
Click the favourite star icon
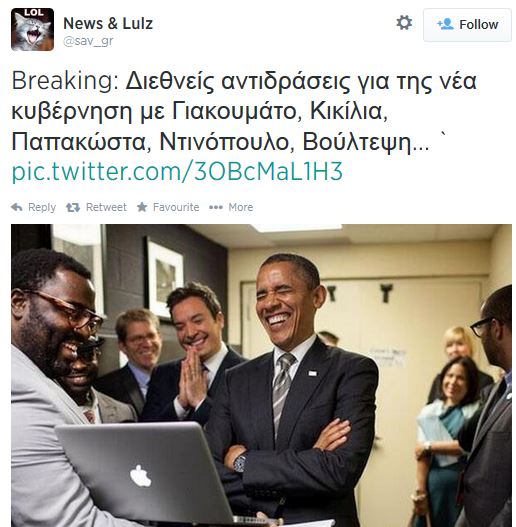(142, 207)
